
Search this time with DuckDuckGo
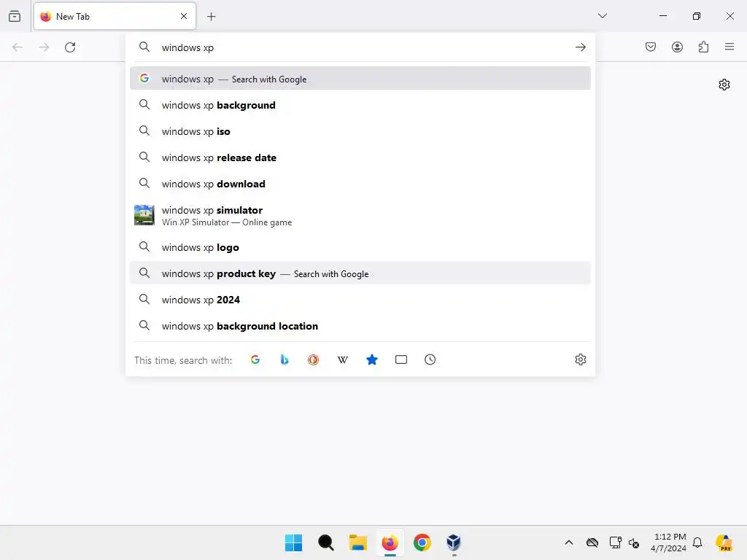click(x=314, y=359)
